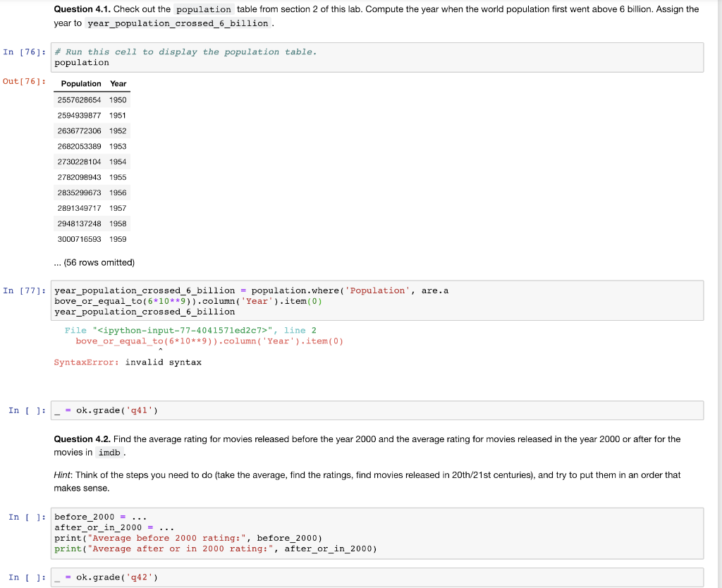The image size is (722, 588).
Task: Click the In [76] execution prompt
Action: [x=23, y=51]
